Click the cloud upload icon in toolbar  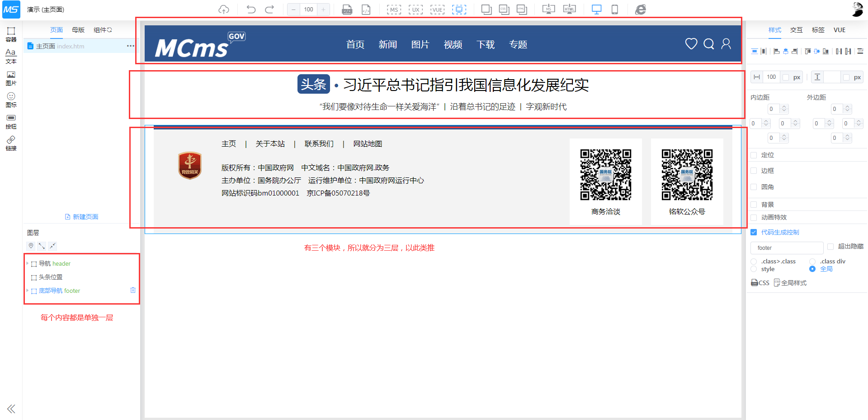[224, 10]
